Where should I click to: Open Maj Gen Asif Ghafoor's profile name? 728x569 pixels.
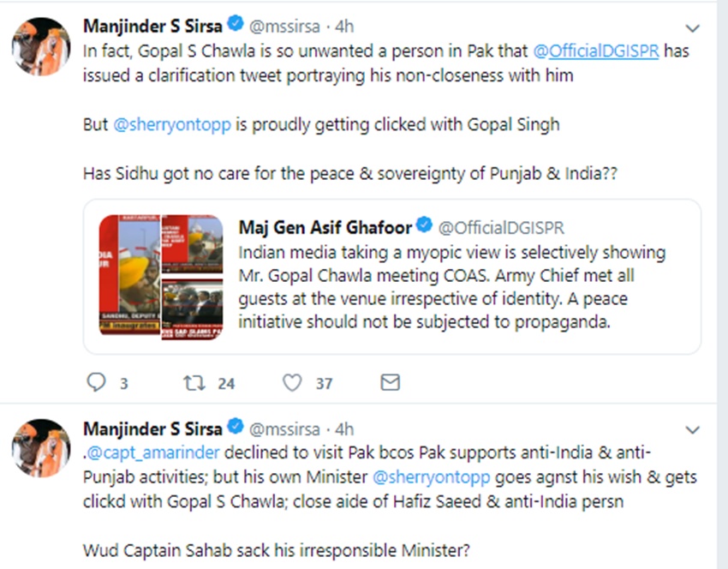click(x=325, y=228)
